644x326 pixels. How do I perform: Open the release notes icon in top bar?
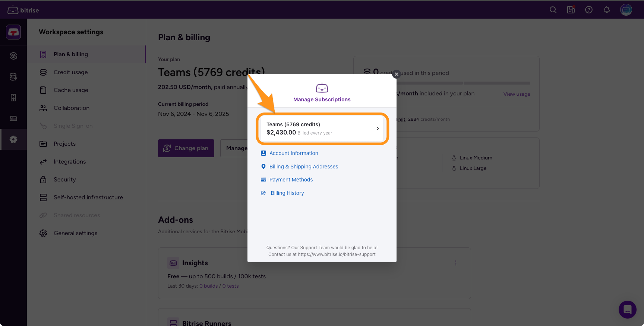click(571, 10)
